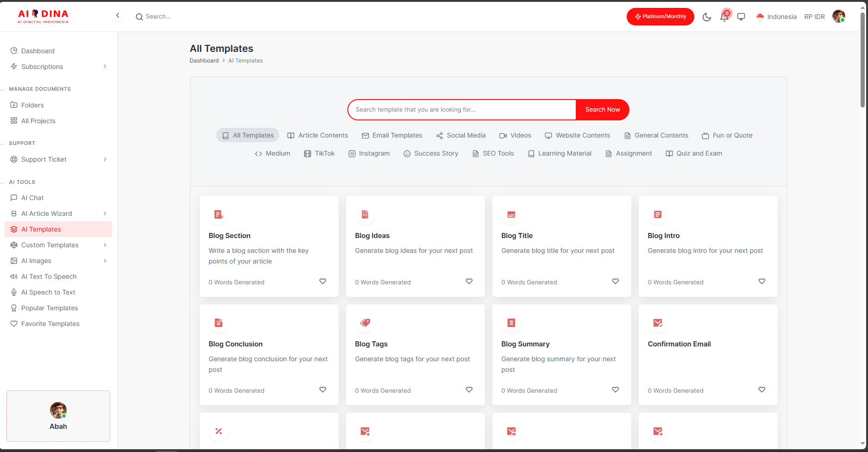Open the user profile avatar in header

(x=838, y=17)
